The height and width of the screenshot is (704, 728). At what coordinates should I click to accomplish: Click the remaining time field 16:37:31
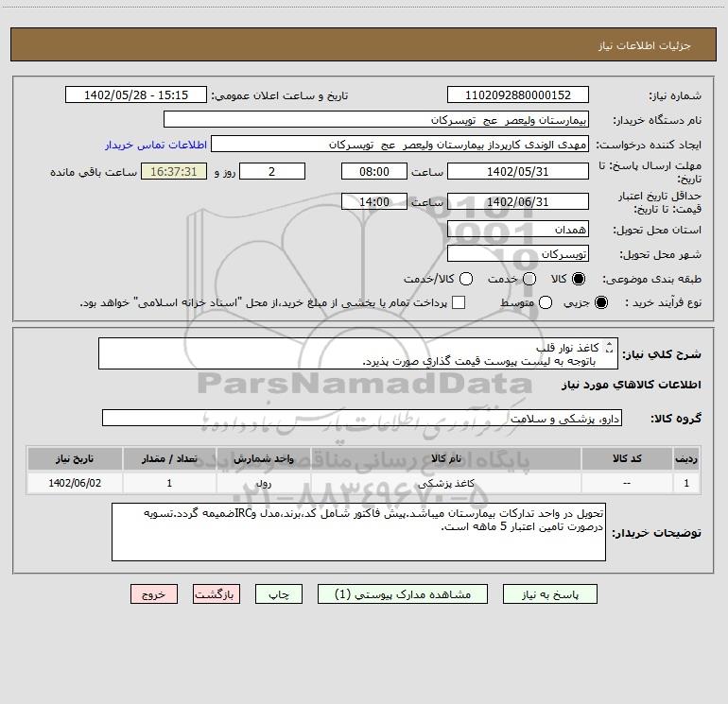tap(174, 171)
